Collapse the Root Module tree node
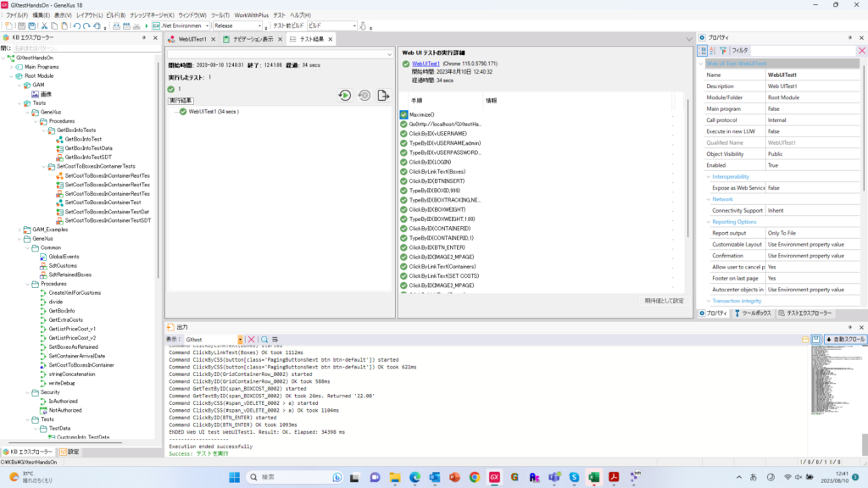 pyautogui.click(x=11, y=75)
